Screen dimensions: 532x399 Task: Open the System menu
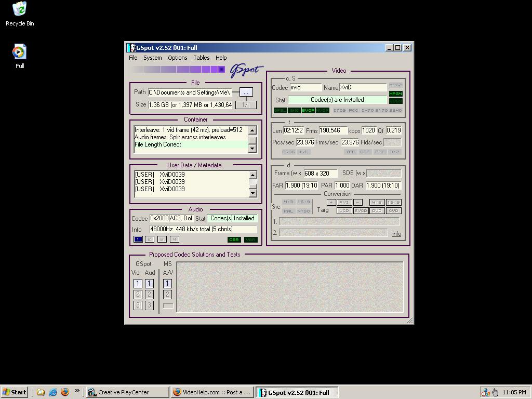coord(152,58)
